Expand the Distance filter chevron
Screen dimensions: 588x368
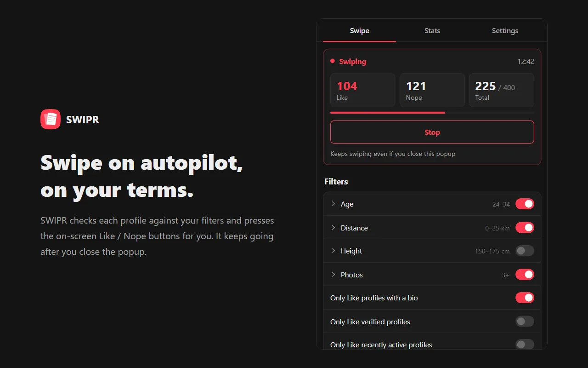point(334,227)
